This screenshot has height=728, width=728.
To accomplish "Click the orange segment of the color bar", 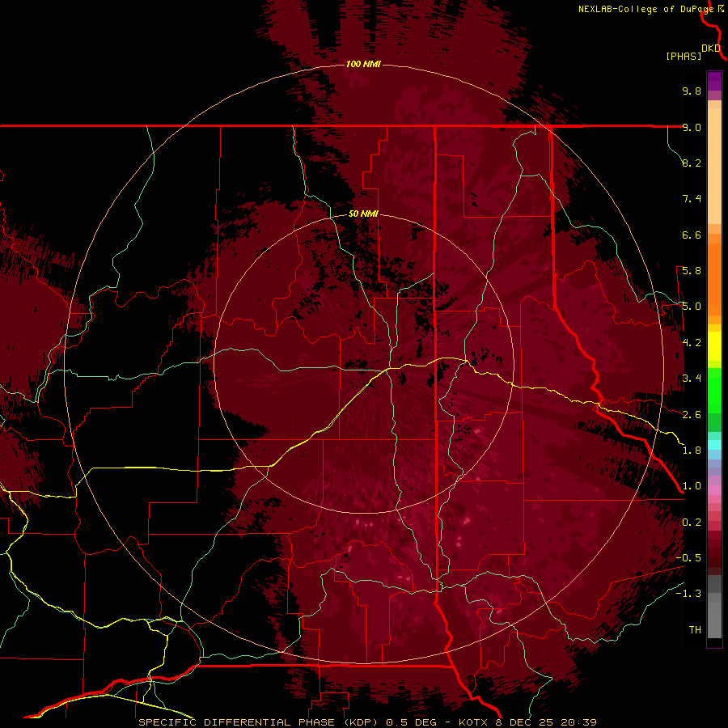I will (714, 278).
